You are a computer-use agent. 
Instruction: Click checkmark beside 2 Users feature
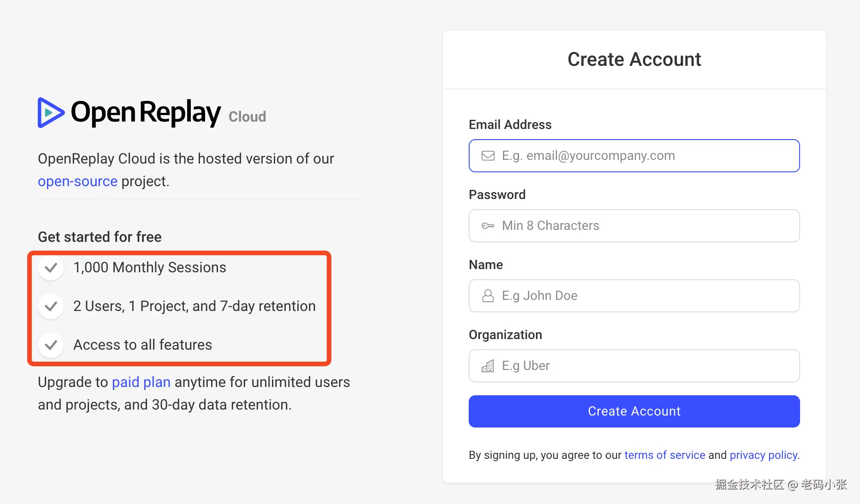(x=51, y=306)
